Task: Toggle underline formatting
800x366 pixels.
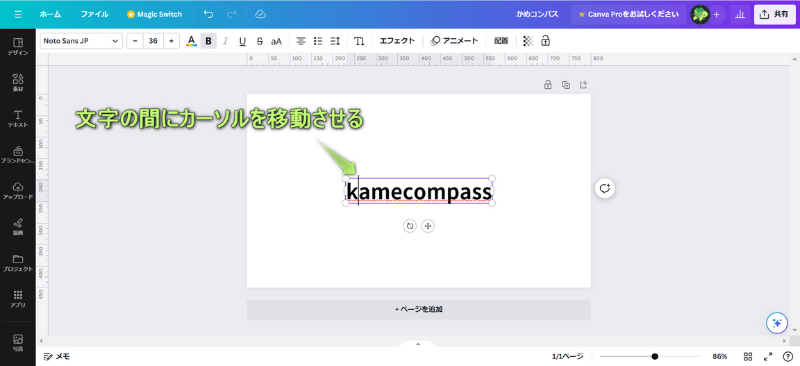Action: point(242,41)
